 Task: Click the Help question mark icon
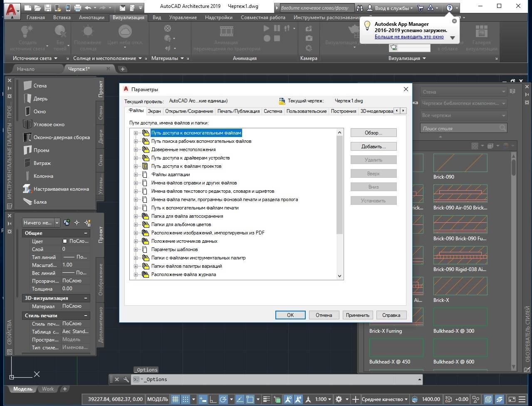point(449,8)
